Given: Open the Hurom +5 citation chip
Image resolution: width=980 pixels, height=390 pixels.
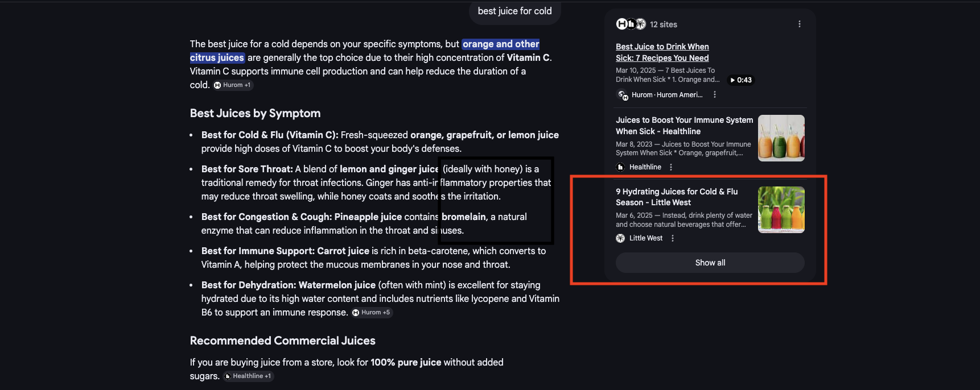Looking at the screenshot, I should point(372,313).
